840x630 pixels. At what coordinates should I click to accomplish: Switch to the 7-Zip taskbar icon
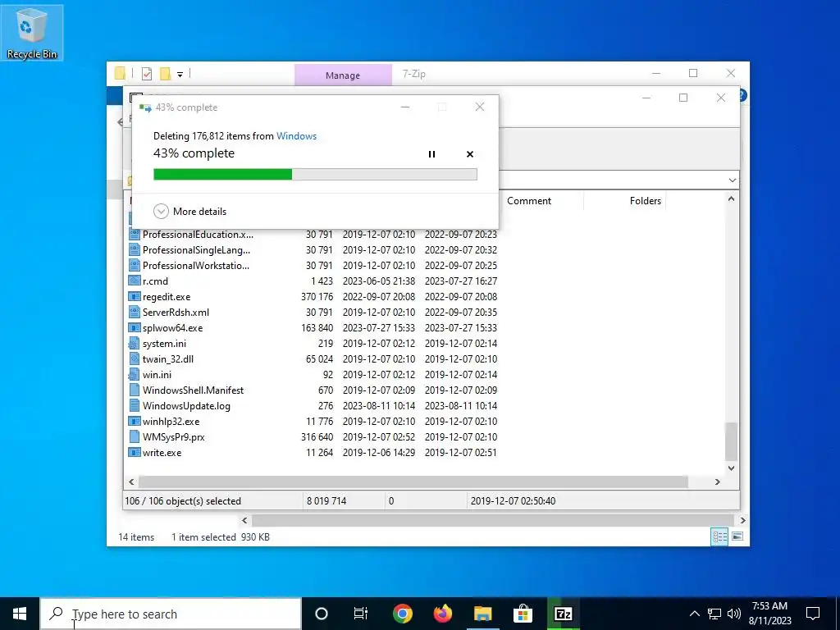(x=563, y=614)
